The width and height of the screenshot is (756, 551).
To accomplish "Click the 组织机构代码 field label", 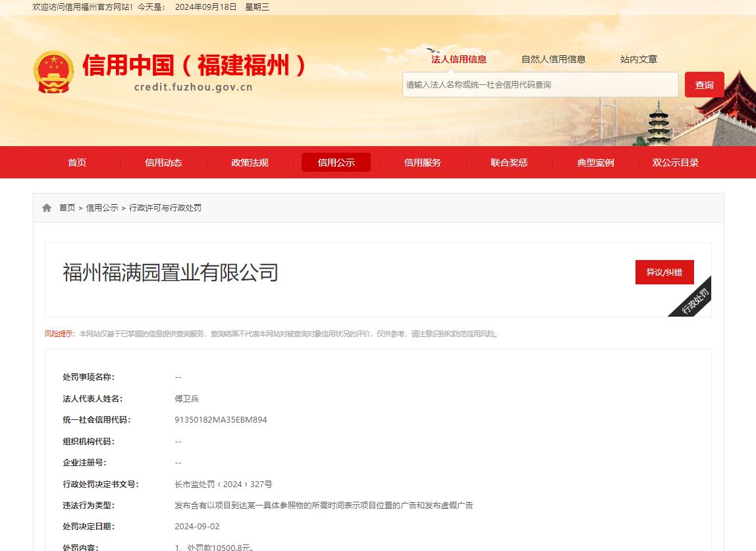I will (89, 442).
